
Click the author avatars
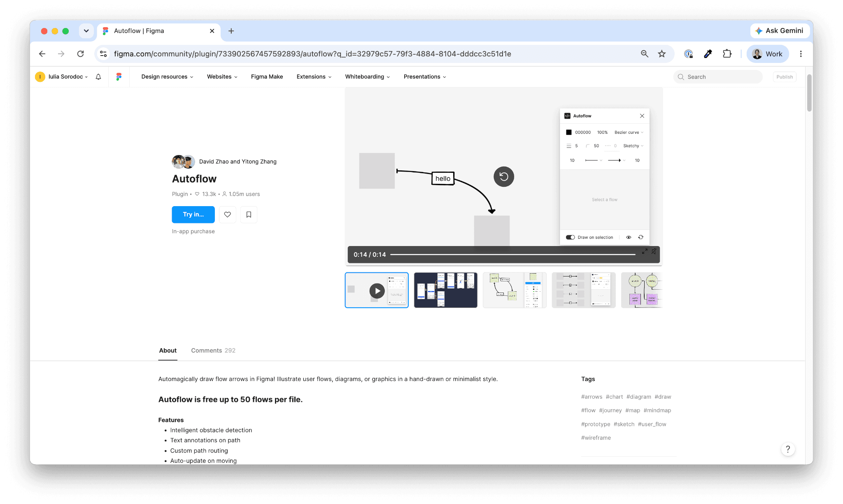point(183,162)
